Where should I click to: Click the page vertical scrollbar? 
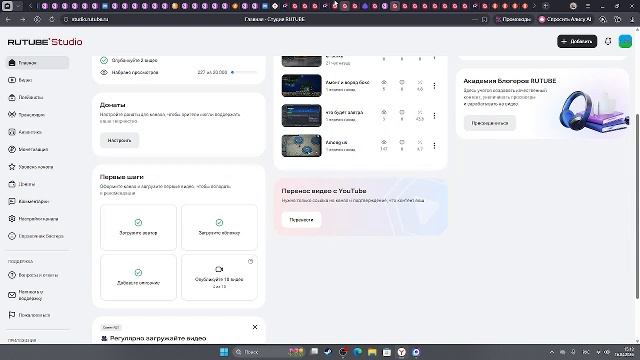point(637,206)
